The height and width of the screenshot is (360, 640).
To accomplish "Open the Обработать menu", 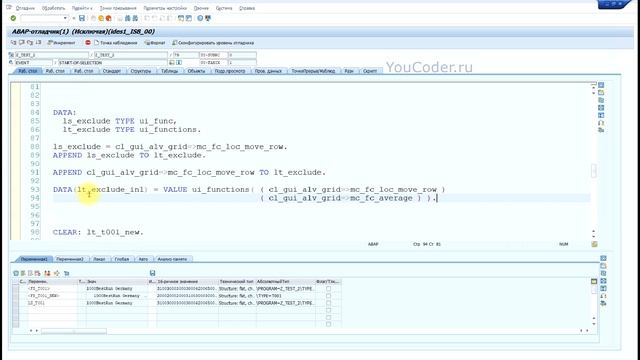I will (x=53, y=8).
